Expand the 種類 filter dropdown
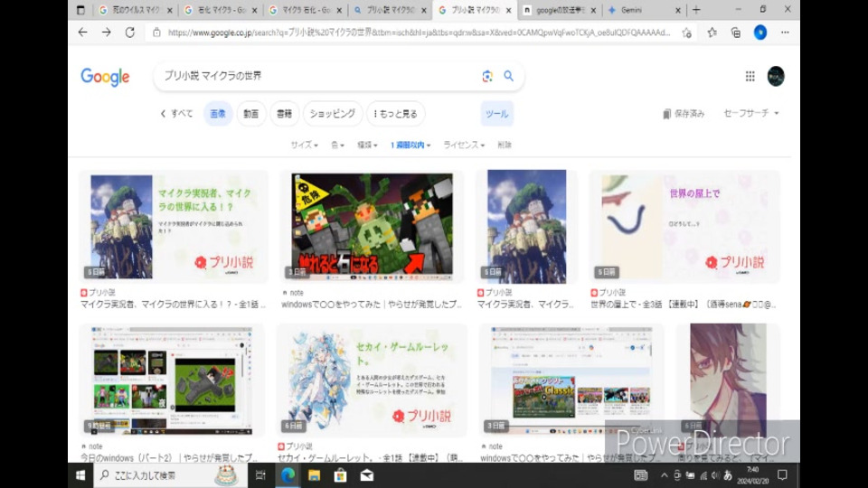Screen dimensions: 868x488 pos(367,145)
